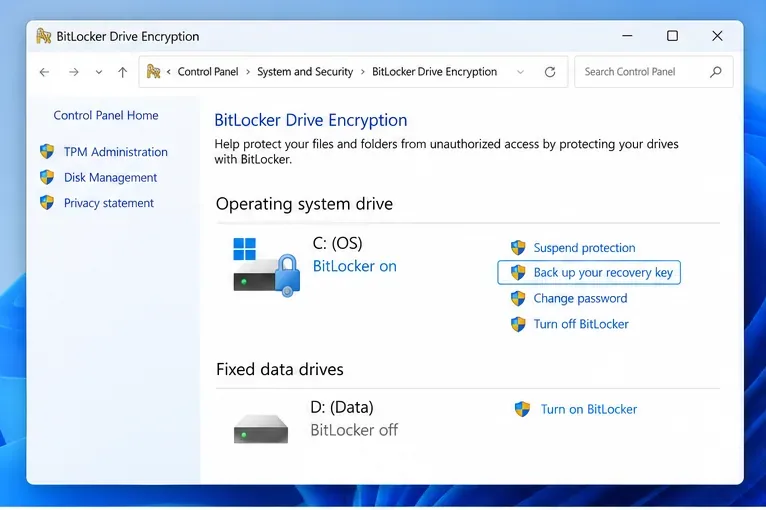Open Control Panel Home link
The width and height of the screenshot is (766, 510).
[x=106, y=115]
